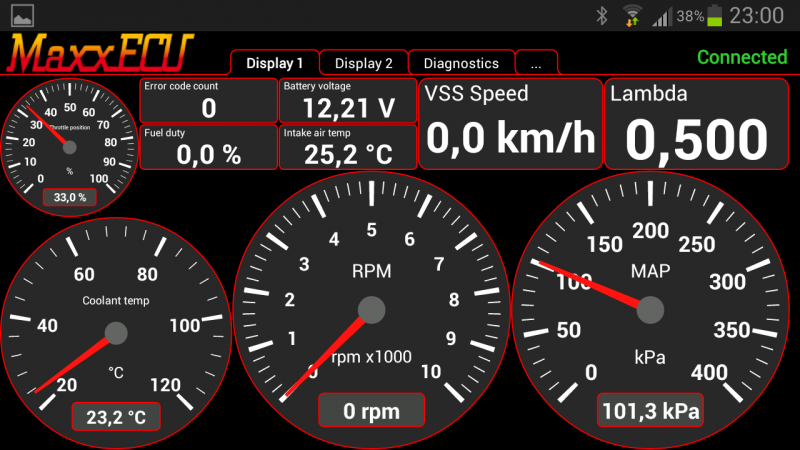Expand the more tabs ellipsis
Screen dimensions: 800x450
click(536, 63)
